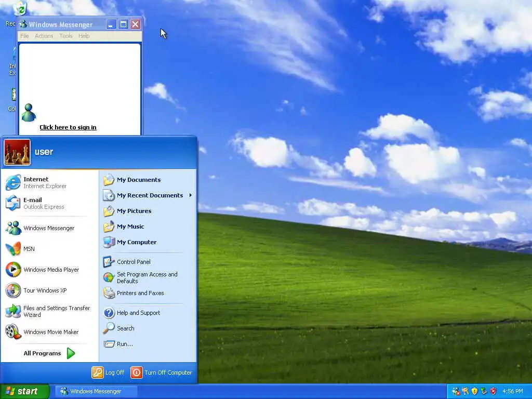The image size is (532, 399).
Task: Click Windows Messenger tray icon
Action: [456, 391]
